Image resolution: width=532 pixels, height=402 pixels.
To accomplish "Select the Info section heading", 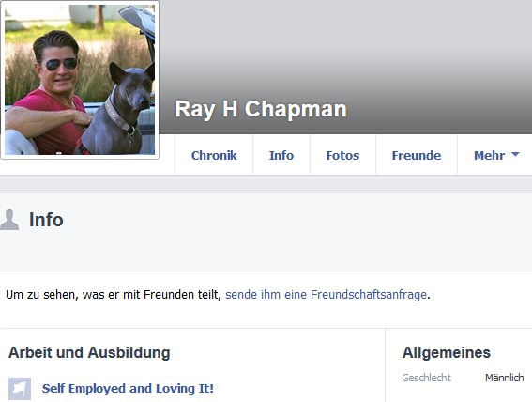I will (46, 220).
